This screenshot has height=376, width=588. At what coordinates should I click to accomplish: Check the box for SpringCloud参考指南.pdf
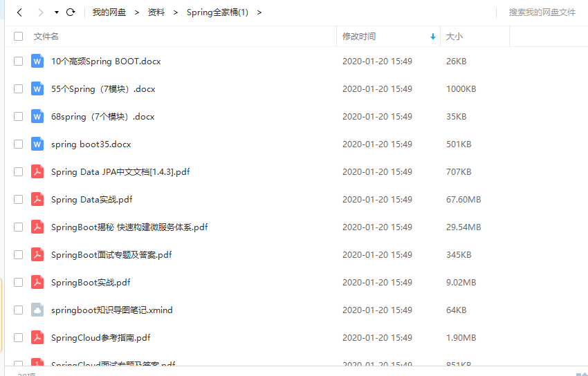click(18, 338)
